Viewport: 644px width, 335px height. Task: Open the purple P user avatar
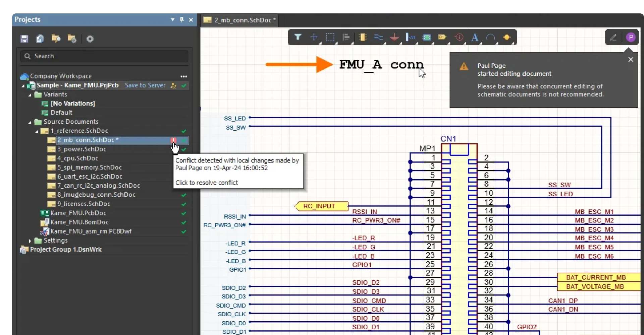pos(631,37)
